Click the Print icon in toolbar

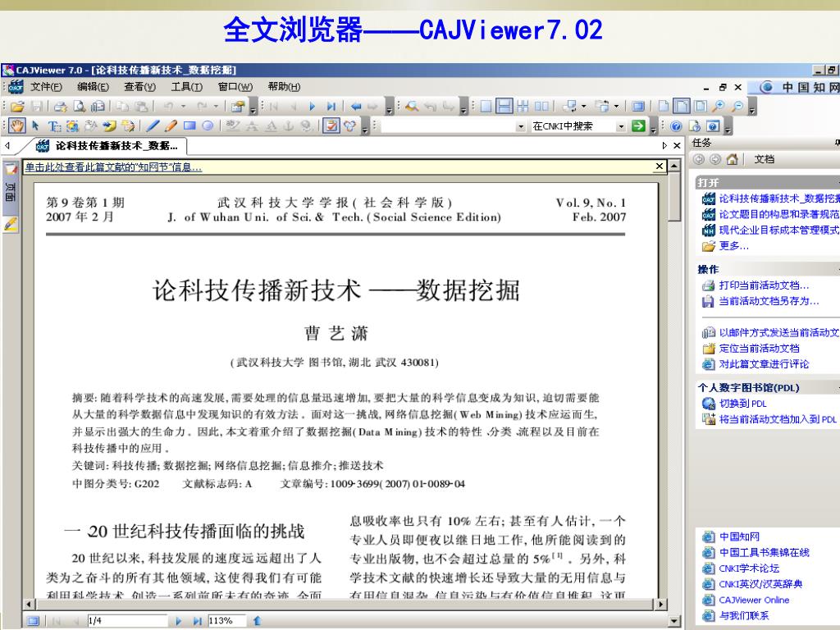pos(60,106)
